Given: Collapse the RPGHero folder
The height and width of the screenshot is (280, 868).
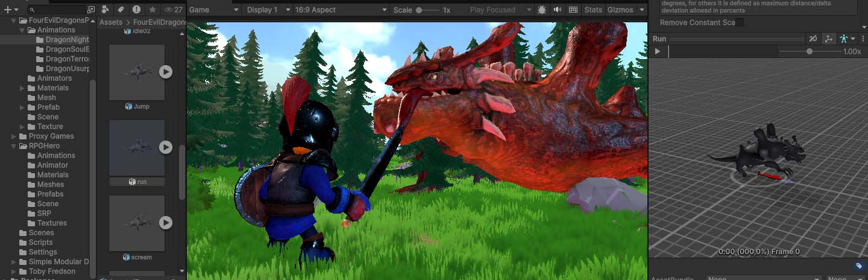Looking at the screenshot, I should (14, 145).
